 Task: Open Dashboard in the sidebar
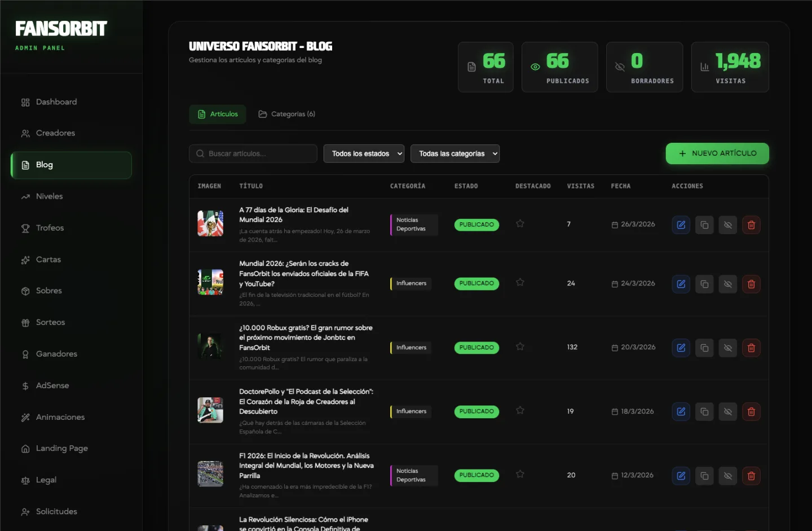[71, 102]
